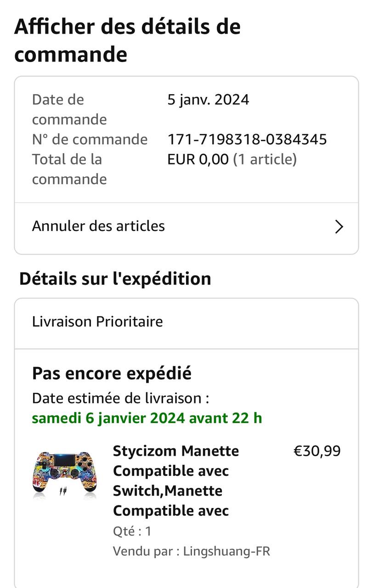This screenshot has width=373, height=588.
Task: Tap the Annuler des articles option
Action: pos(98,226)
